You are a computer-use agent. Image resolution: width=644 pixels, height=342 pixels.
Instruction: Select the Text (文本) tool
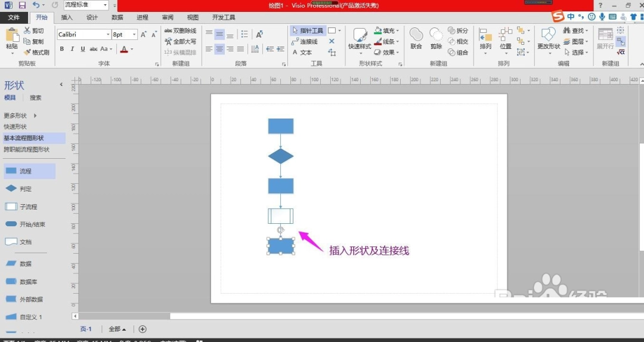302,52
